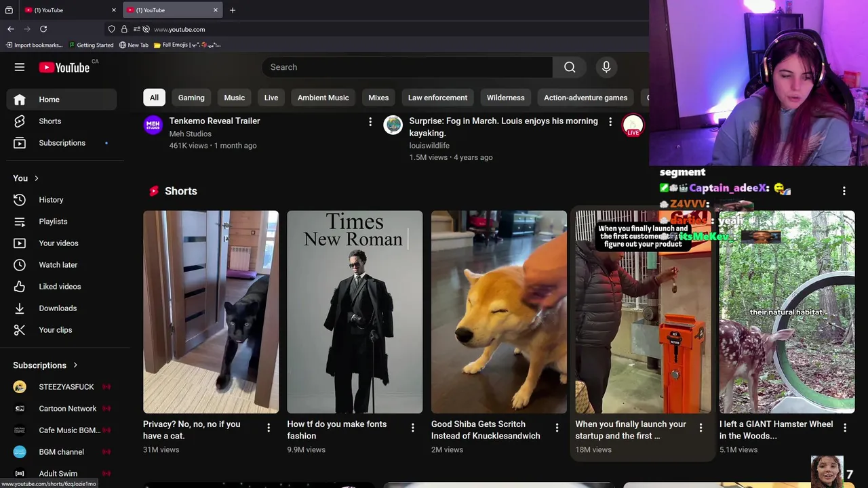Viewport: 868px width, 488px height.
Task: Select the Action-adventure games chip
Action: pos(586,98)
